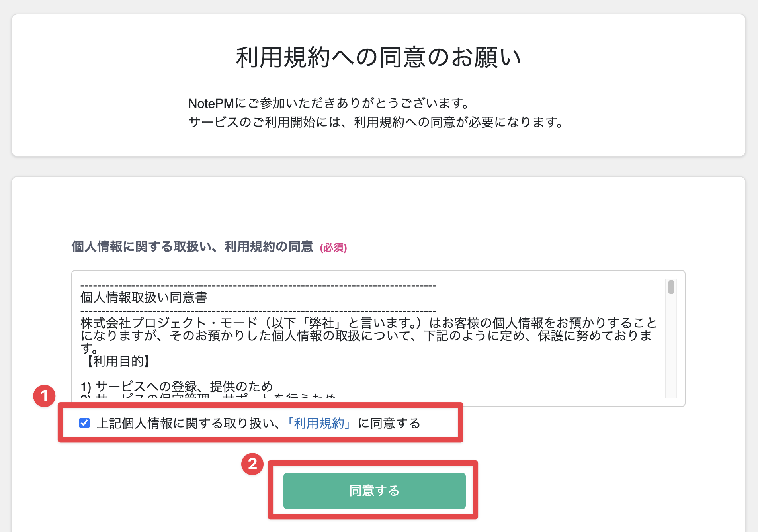
Task: Click the NotePMにご参加いただき welcome line
Action: (330, 104)
